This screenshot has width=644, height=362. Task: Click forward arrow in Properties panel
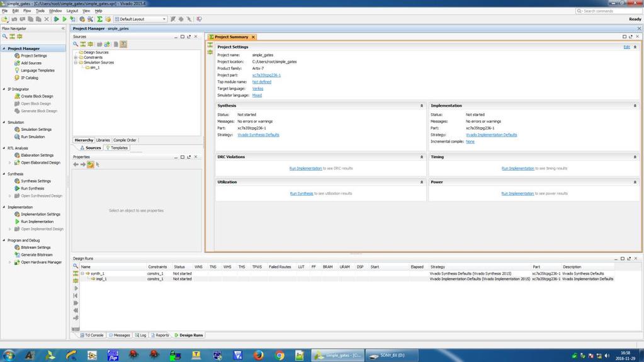click(x=83, y=164)
